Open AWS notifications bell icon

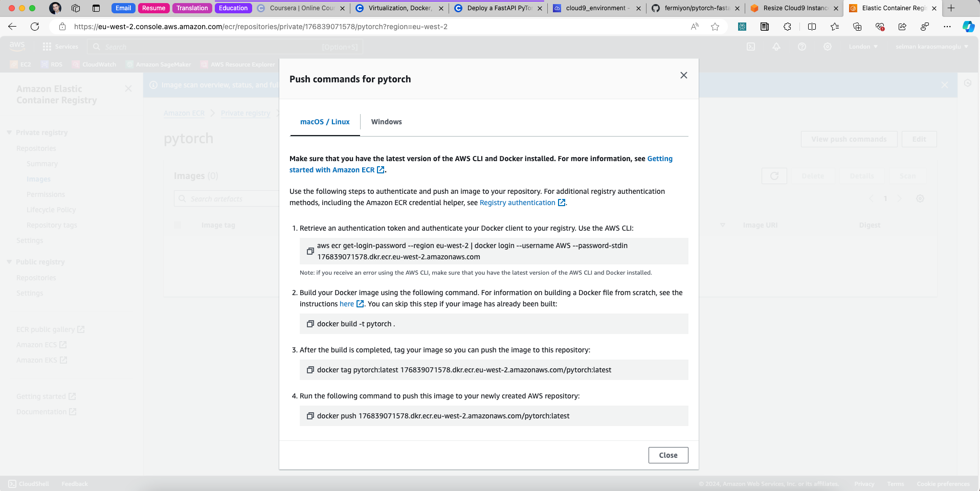pos(776,47)
